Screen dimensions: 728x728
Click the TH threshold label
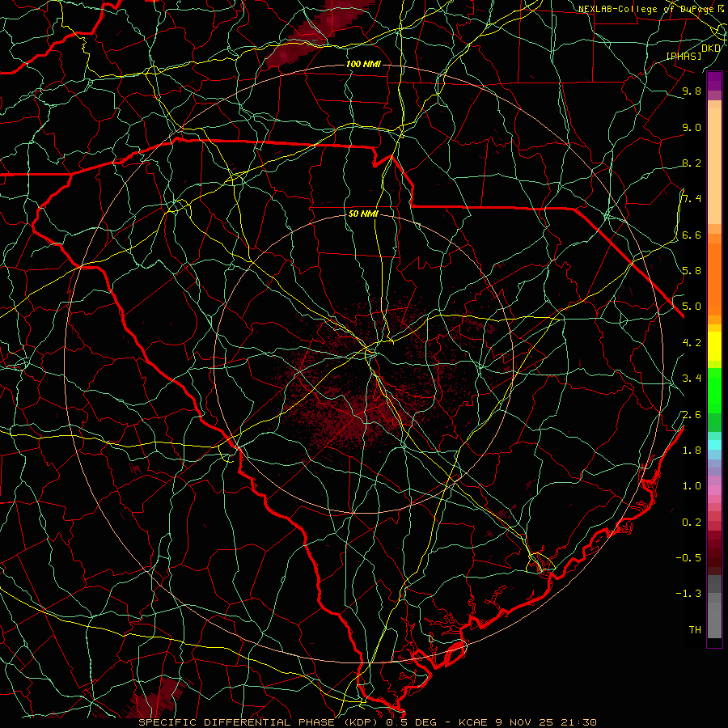695,629
